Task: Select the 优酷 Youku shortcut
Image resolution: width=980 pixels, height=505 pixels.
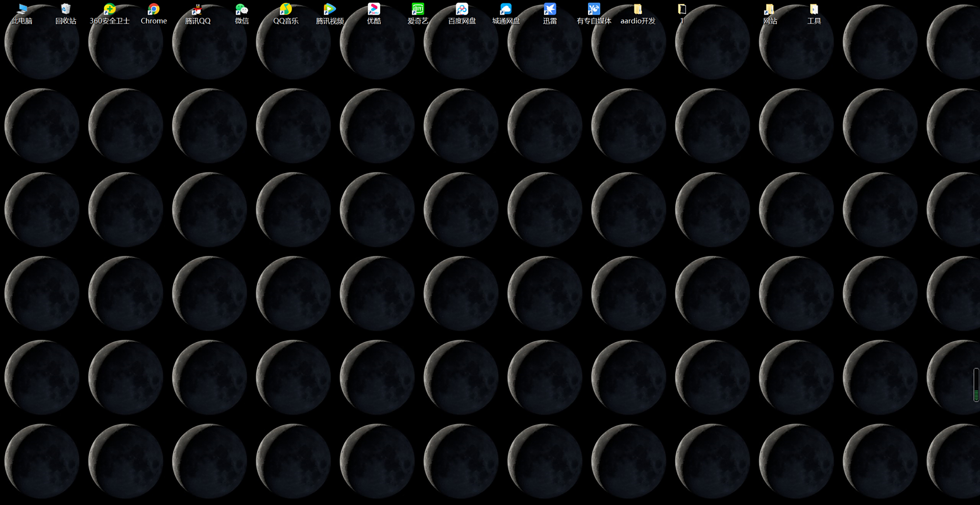Action: 374,9
